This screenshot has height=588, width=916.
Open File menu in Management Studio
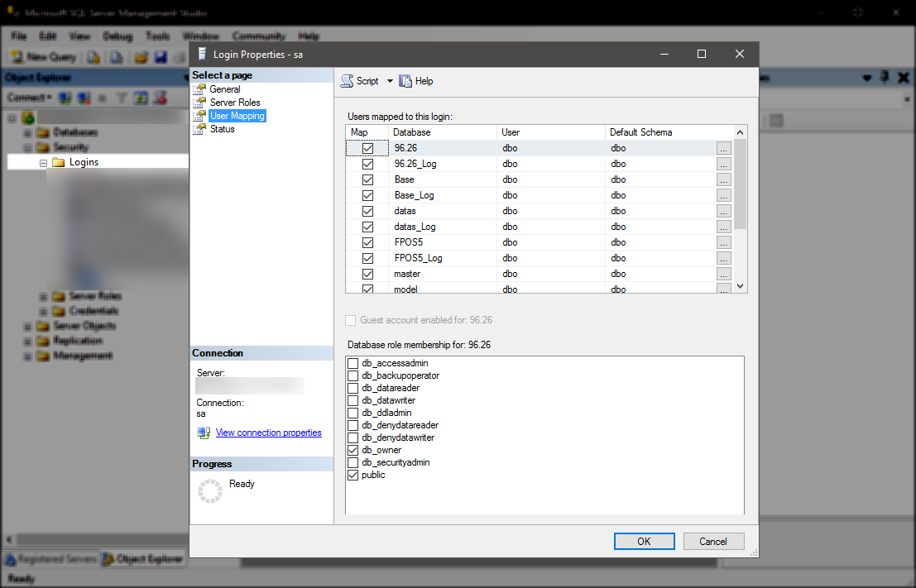tap(19, 36)
